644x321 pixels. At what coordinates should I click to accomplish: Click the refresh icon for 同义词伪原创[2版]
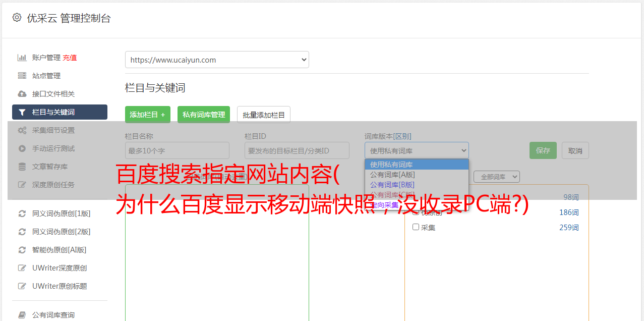point(22,232)
